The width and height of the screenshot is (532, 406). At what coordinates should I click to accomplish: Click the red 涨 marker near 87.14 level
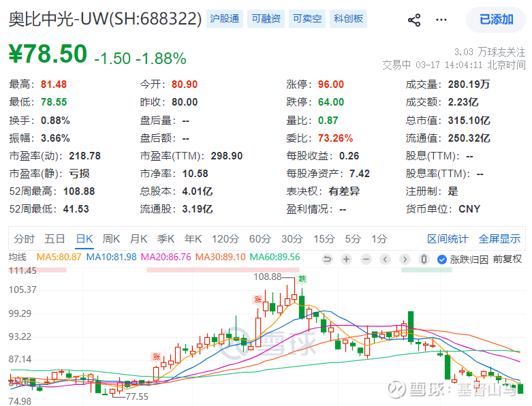pos(156,356)
